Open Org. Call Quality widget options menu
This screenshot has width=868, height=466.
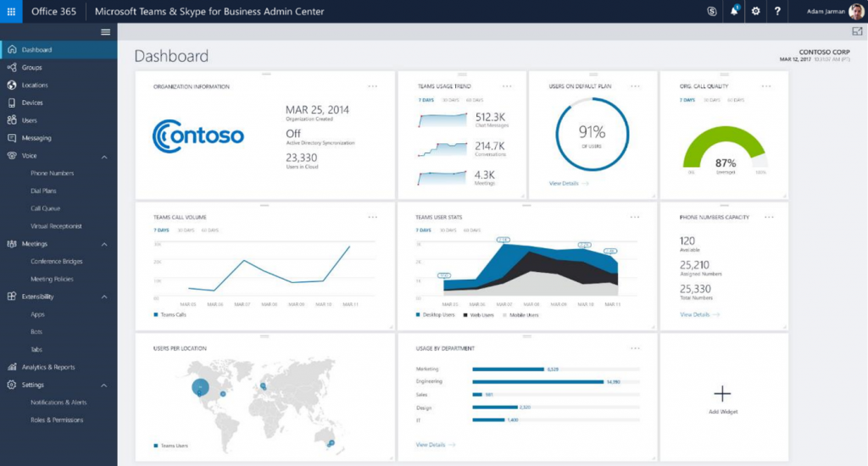(766, 86)
